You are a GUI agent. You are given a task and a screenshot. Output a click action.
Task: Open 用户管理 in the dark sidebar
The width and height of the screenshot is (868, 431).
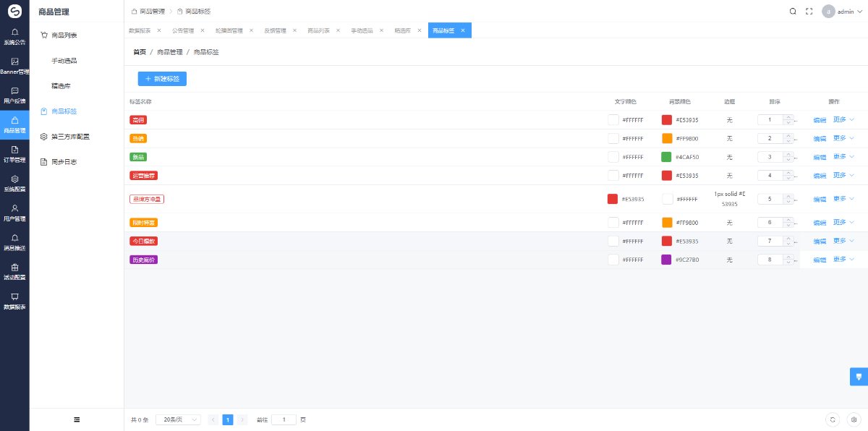(x=14, y=213)
